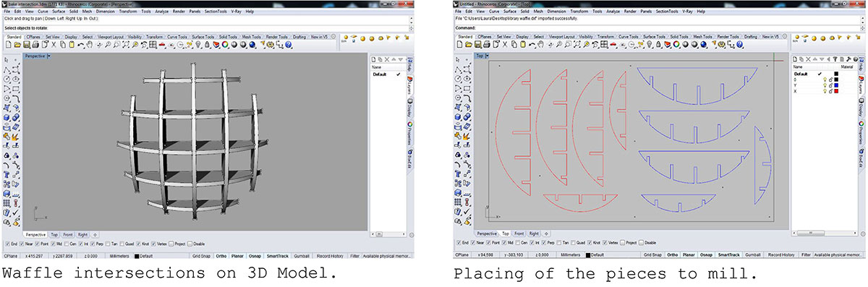This screenshot has width=868, height=287.
Task: Click Save icon in bake intersection window toolbar
Action: point(26,44)
